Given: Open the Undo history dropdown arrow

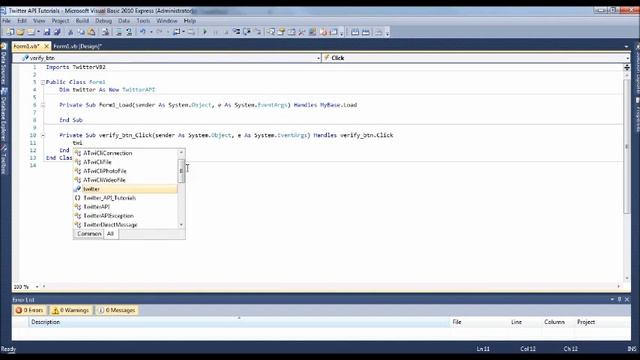Looking at the screenshot, I should click(151, 32).
